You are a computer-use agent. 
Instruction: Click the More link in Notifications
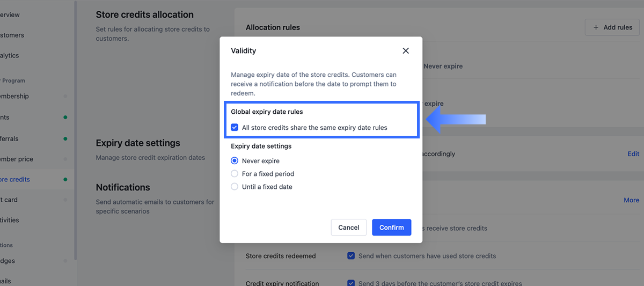631,200
